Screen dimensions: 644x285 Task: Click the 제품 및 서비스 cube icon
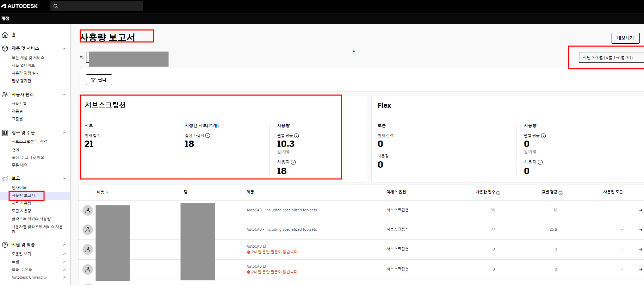pos(5,48)
